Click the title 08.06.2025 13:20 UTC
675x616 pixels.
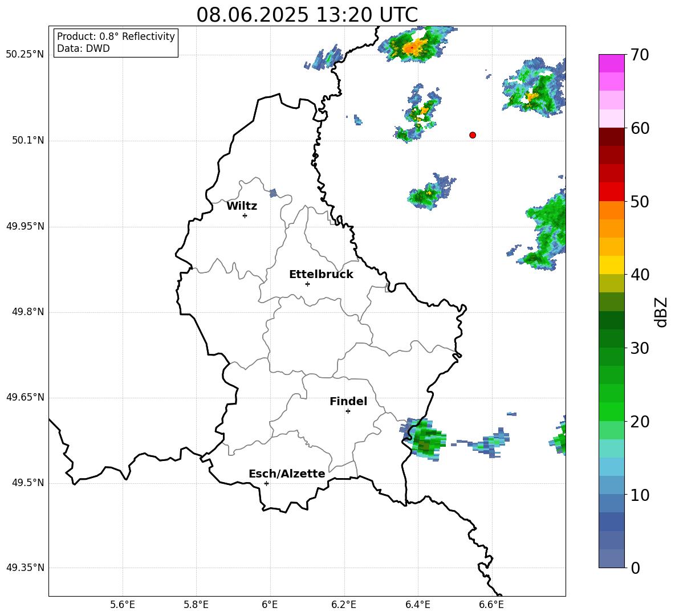pos(307,15)
